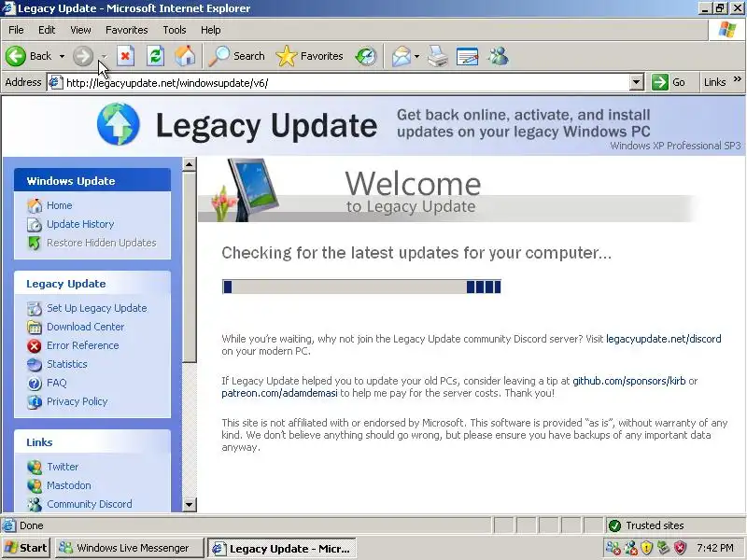Open the Messenger buddies toolbar icon
The height and width of the screenshot is (560, 747).
click(499, 56)
